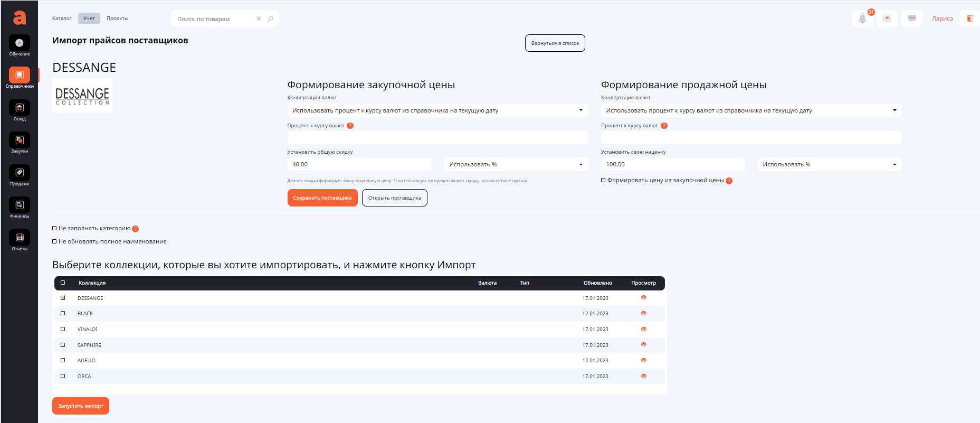This screenshot has height=423, width=980.
Task: Enable Не обновлять полное наименование checkbox
Action: click(x=54, y=241)
